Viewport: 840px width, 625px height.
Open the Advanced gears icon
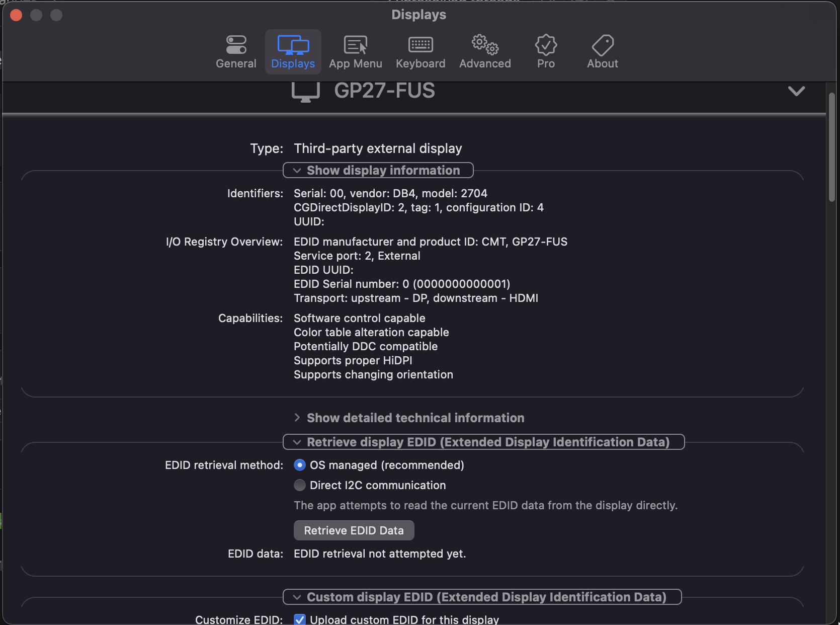click(485, 45)
